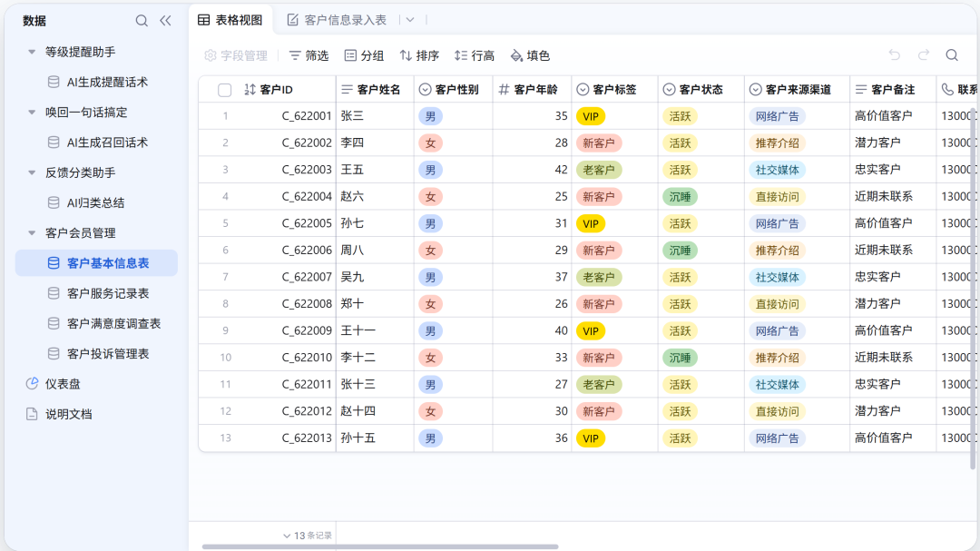Select row number 7 吴九

click(x=225, y=277)
